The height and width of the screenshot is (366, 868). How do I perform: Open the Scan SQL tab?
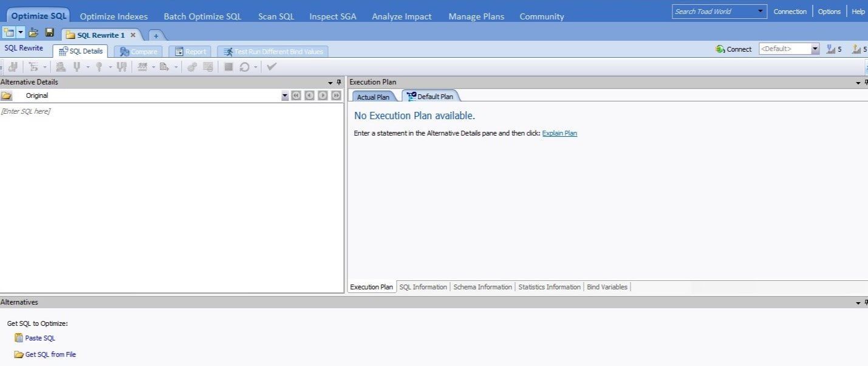(x=276, y=16)
